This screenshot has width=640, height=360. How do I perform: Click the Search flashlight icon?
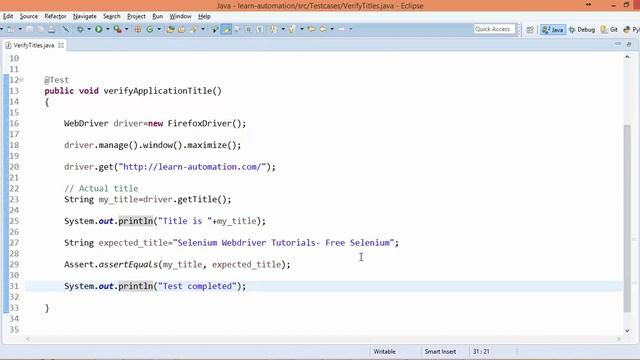(x=193, y=29)
